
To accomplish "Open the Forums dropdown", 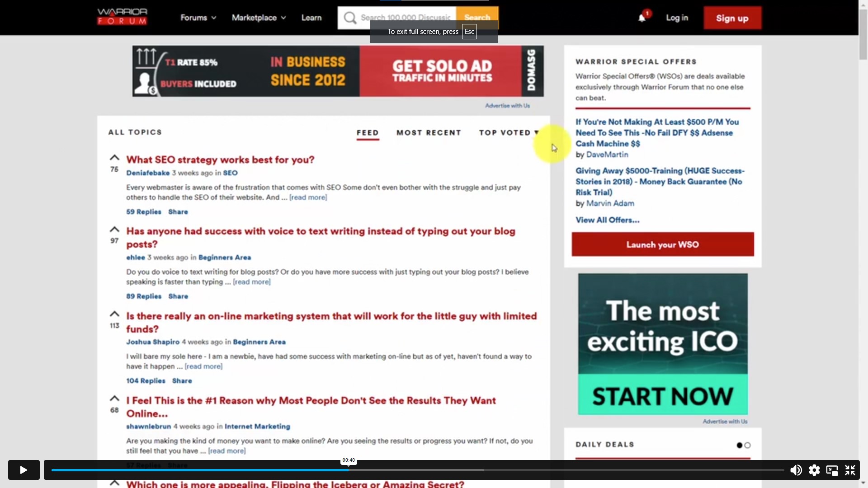I will point(198,18).
